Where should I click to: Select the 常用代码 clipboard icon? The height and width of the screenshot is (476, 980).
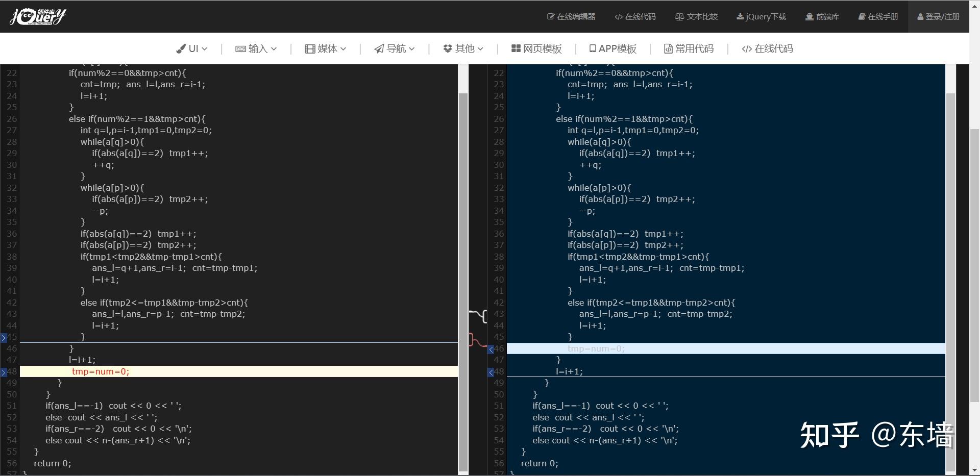pyautogui.click(x=668, y=48)
